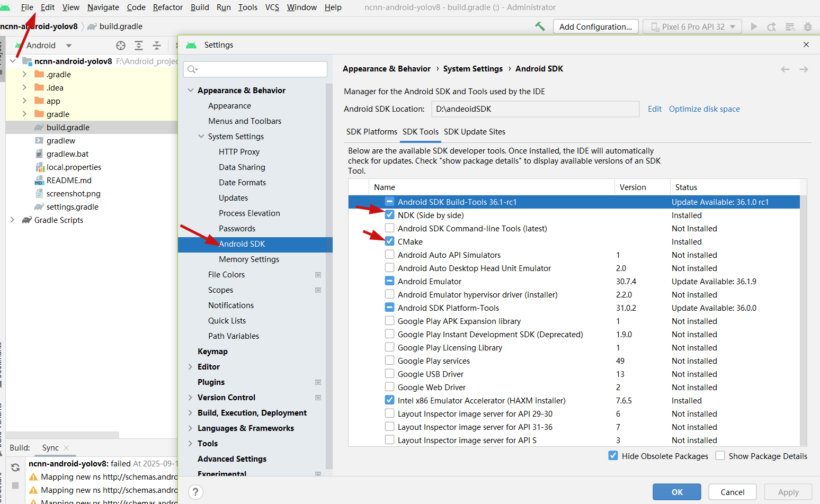Click the debug bug icon in toolbar

[x=808, y=26]
